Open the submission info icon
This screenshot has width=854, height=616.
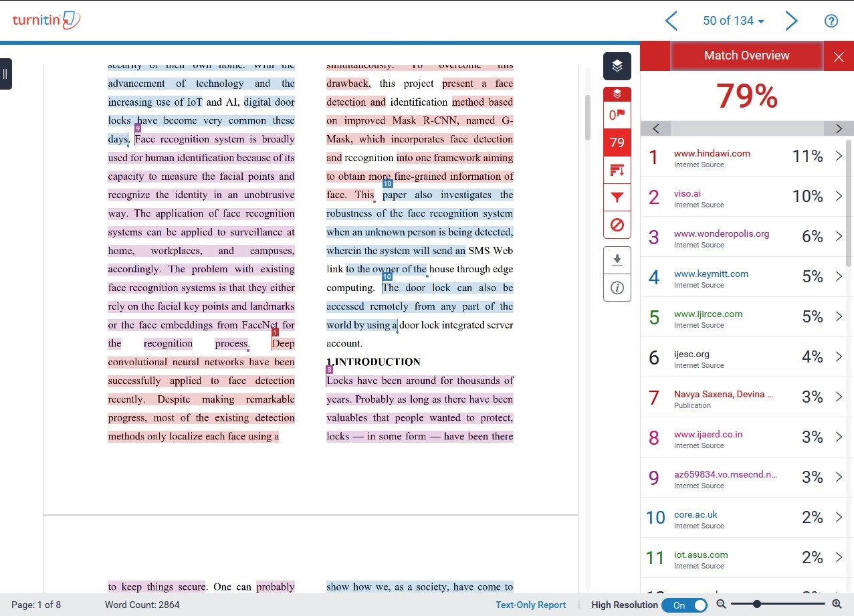click(x=617, y=288)
